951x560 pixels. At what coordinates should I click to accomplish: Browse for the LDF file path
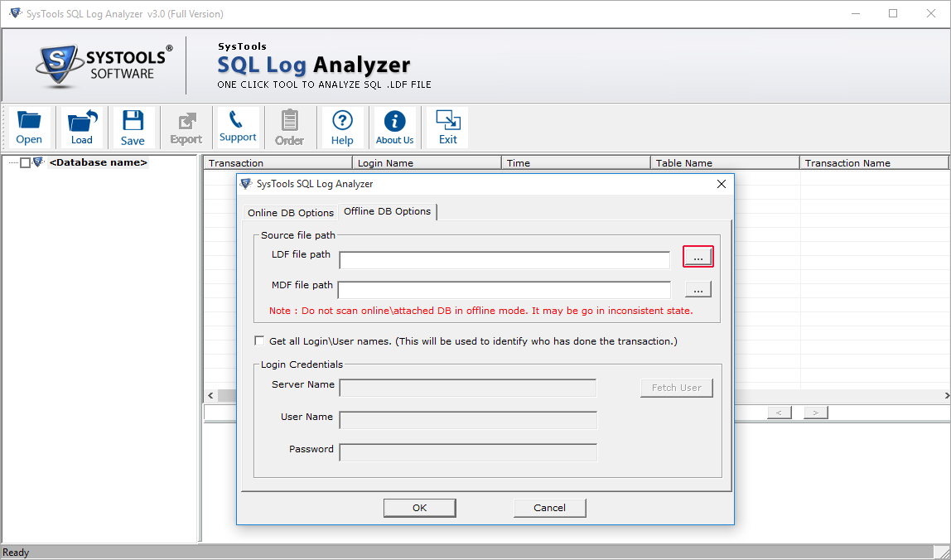point(698,257)
